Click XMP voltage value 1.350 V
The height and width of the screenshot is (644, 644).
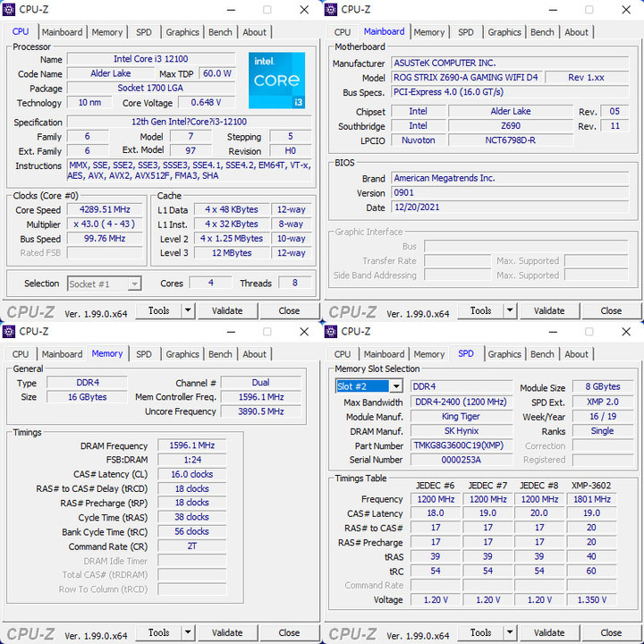[x=592, y=600]
